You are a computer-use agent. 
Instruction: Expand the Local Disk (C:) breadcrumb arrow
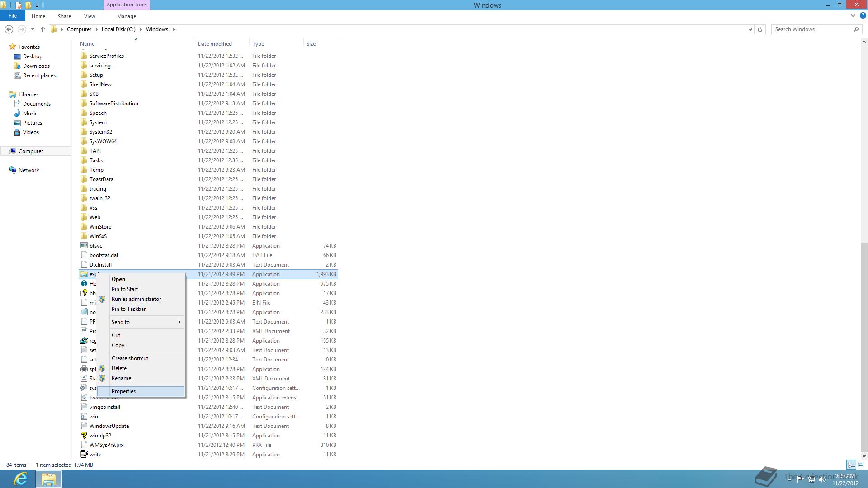141,29
